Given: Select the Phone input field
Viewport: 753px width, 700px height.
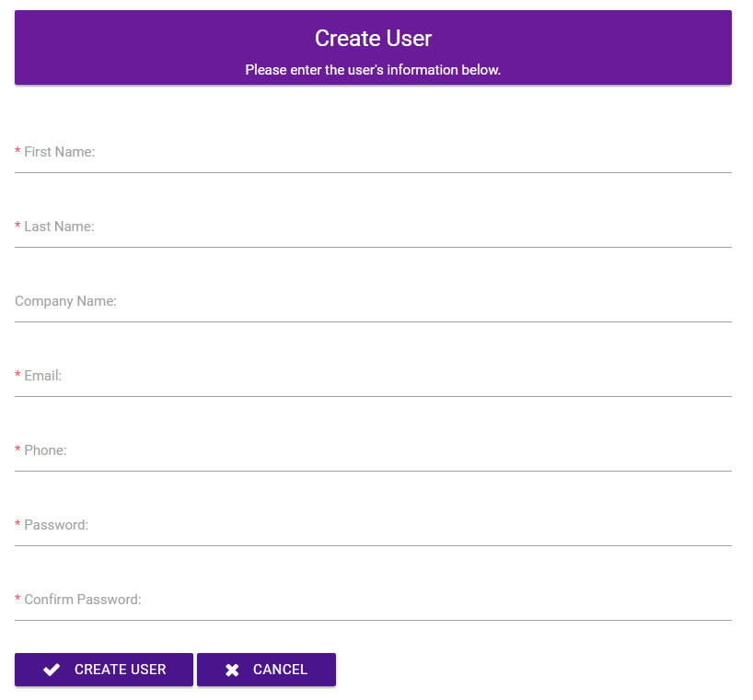Looking at the screenshot, I should coord(368,462).
